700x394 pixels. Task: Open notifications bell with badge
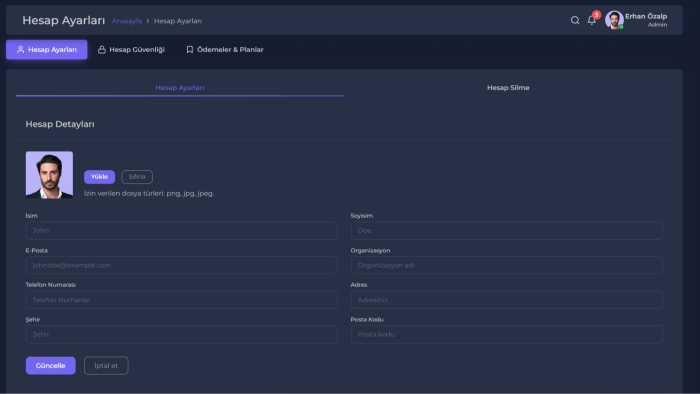click(x=592, y=20)
